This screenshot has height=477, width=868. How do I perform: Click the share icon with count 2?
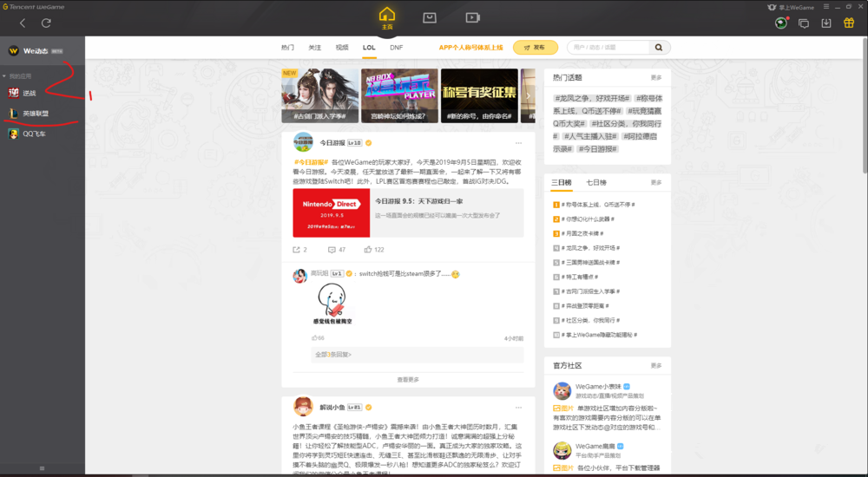click(x=299, y=250)
